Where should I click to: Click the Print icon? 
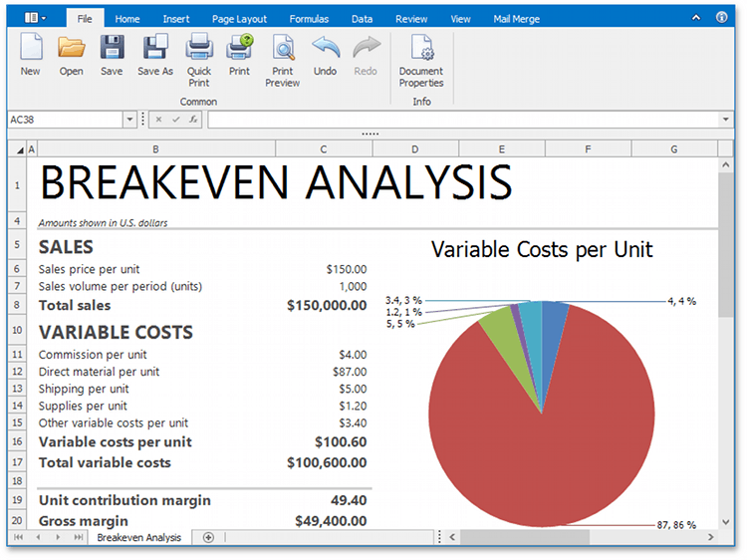[x=240, y=47]
